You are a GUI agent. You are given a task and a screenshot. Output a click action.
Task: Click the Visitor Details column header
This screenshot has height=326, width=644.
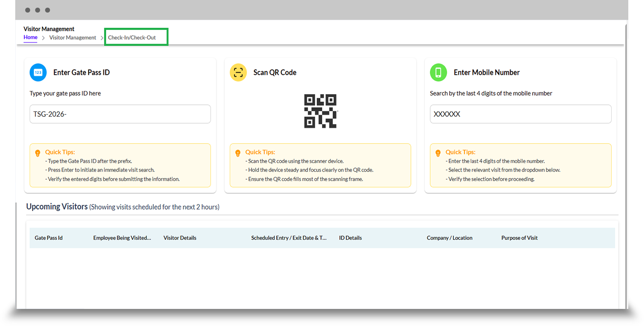[180, 238]
